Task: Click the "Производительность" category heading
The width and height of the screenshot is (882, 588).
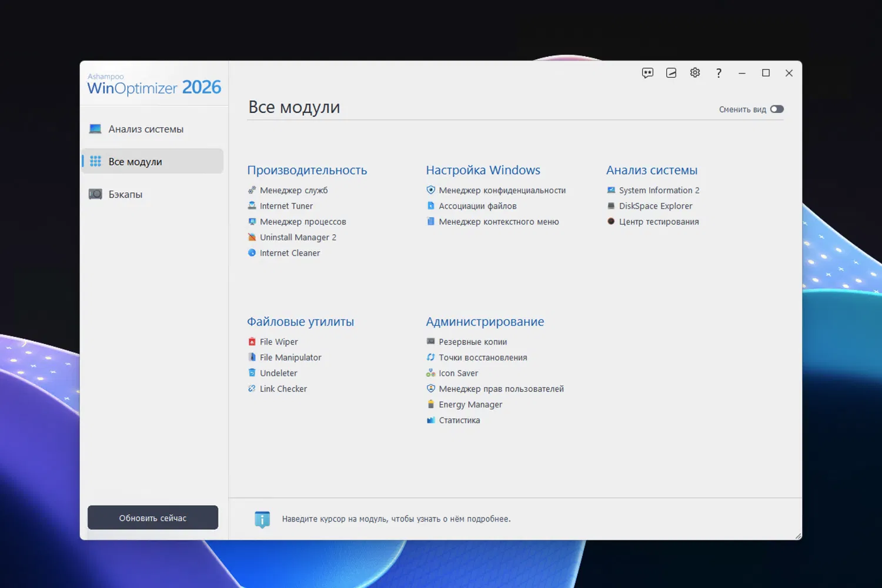Action: [x=307, y=170]
